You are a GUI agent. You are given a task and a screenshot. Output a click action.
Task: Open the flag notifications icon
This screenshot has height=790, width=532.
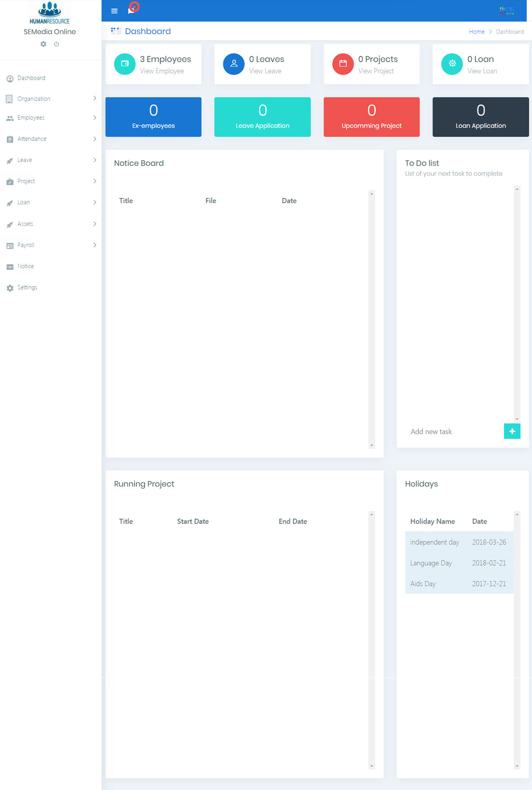coord(131,11)
